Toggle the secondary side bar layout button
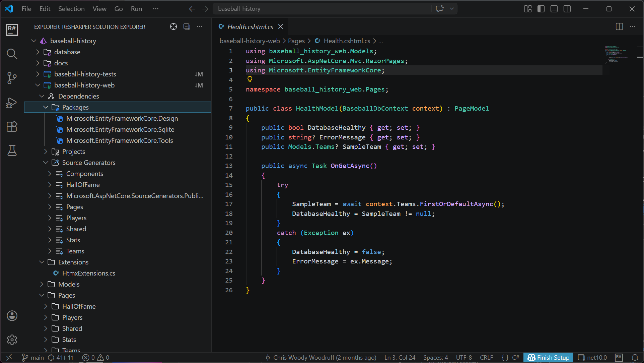 tap(567, 9)
